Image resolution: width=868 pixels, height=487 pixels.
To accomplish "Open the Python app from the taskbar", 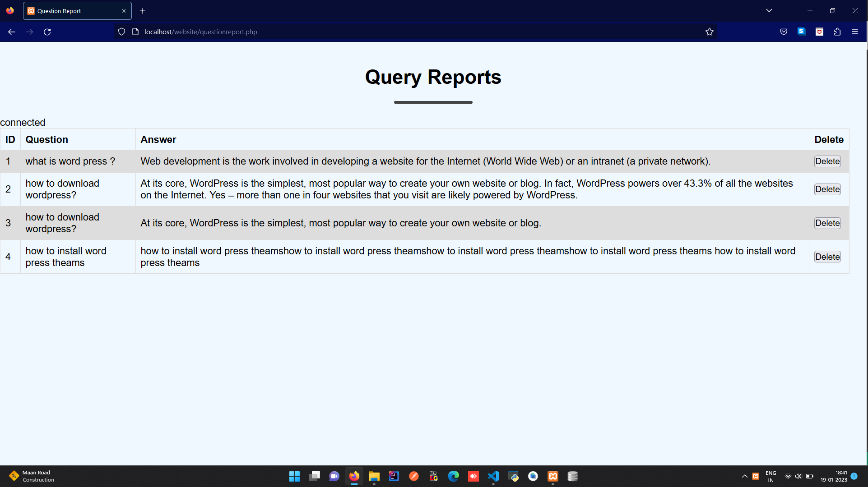I will coord(513,477).
